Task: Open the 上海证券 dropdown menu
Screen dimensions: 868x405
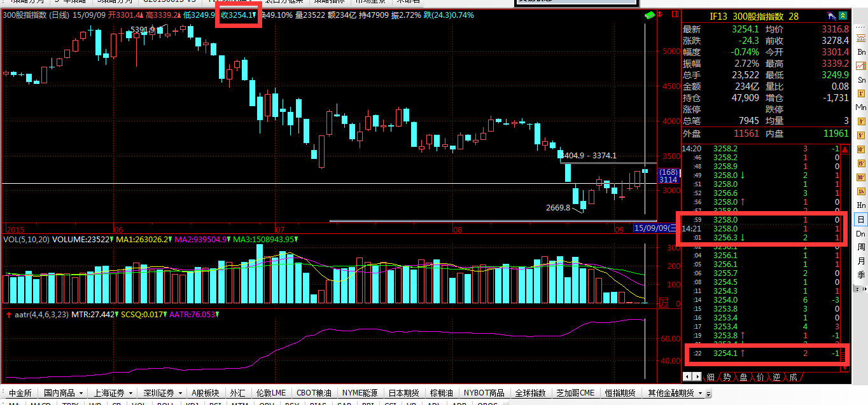Action: 113,393
